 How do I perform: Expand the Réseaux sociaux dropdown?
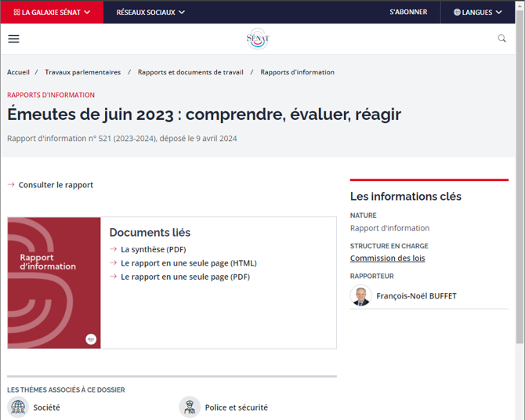150,13
